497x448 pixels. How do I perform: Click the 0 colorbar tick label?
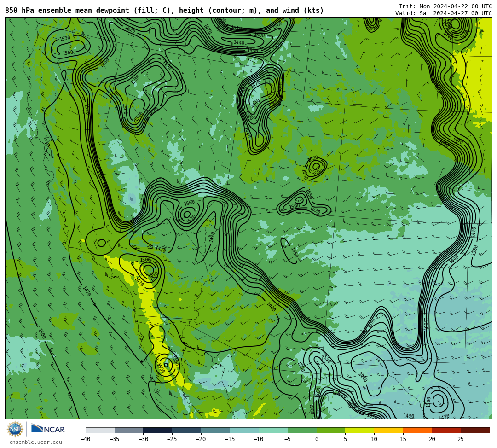pos(317,439)
